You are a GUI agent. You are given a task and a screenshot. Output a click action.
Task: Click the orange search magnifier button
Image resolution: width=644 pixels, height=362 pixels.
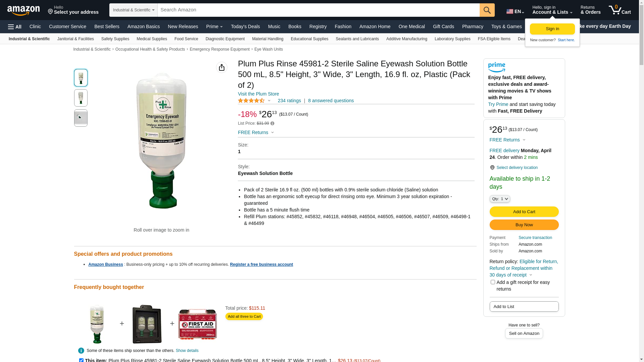[487, 10]
